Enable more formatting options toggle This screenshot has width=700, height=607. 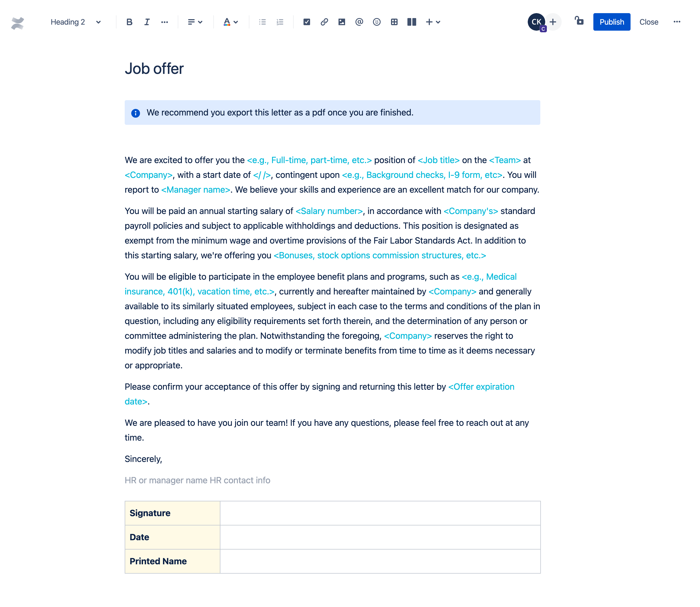tap(164, 22)
